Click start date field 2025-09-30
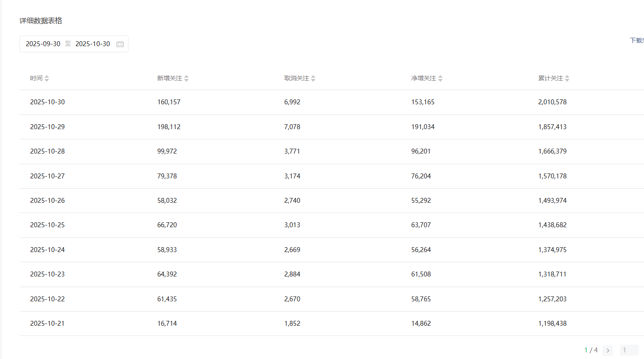The width and height of the screenshot is (644, 359). coord(43,44)
